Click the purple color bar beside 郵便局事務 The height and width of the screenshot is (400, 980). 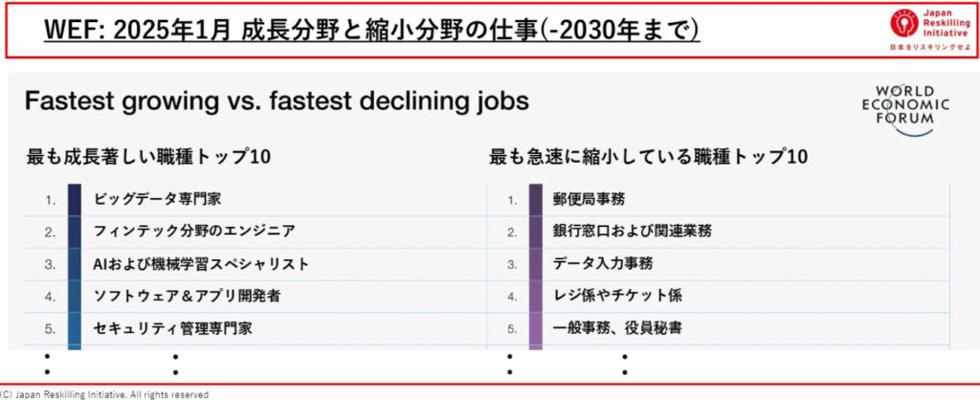536,199
